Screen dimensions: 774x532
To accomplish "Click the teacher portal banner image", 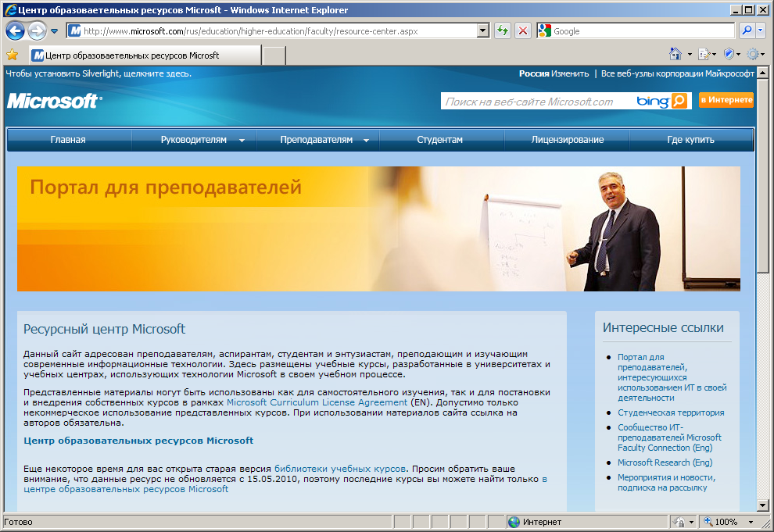I will 378,229.
